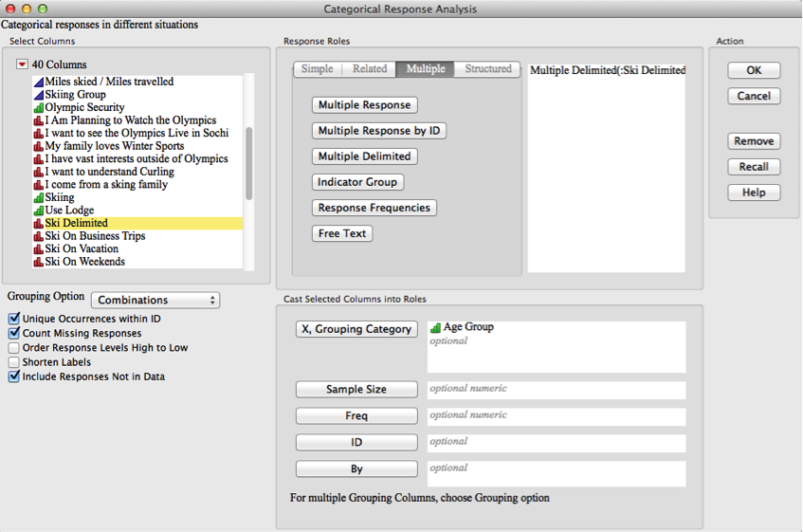Click the green icon beside Use Lodge
The width and height of the screenshot is (803, 532).
point(39,210)
